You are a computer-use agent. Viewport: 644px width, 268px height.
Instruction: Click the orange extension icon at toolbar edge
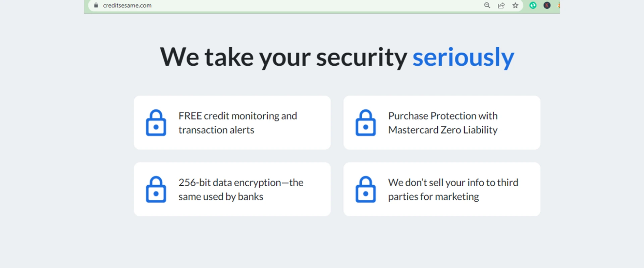point(558,5)
